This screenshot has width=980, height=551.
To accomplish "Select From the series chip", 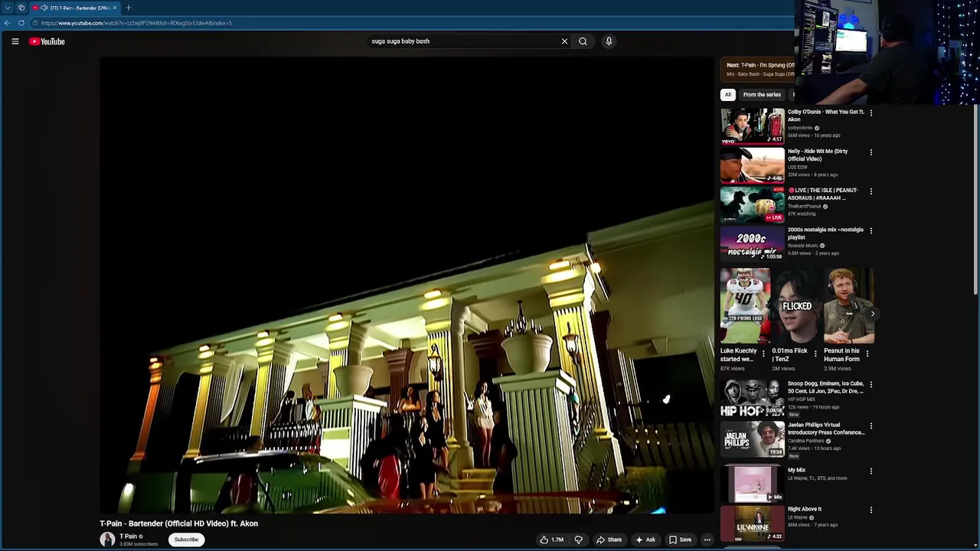I will pos(762,95).
